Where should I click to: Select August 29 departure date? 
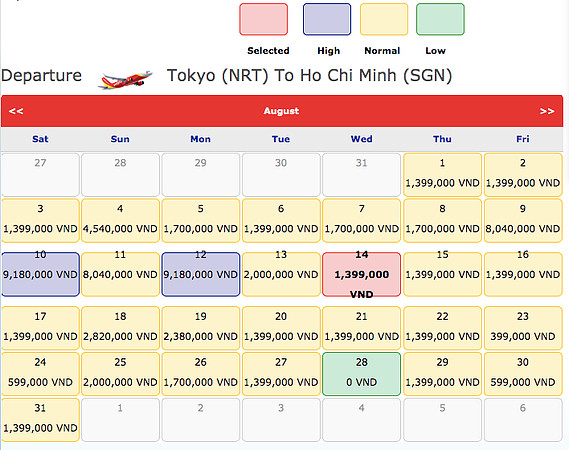tap(442, 374)
